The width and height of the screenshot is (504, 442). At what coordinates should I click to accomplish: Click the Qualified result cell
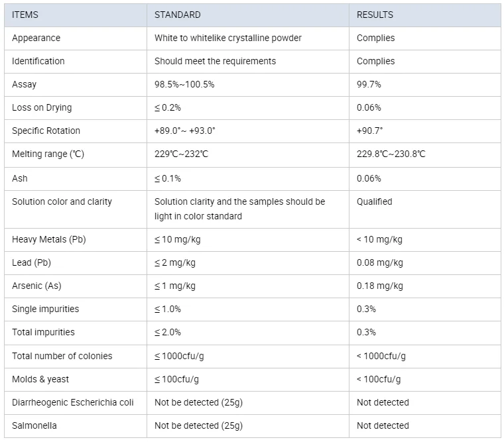tap(375, 201)
